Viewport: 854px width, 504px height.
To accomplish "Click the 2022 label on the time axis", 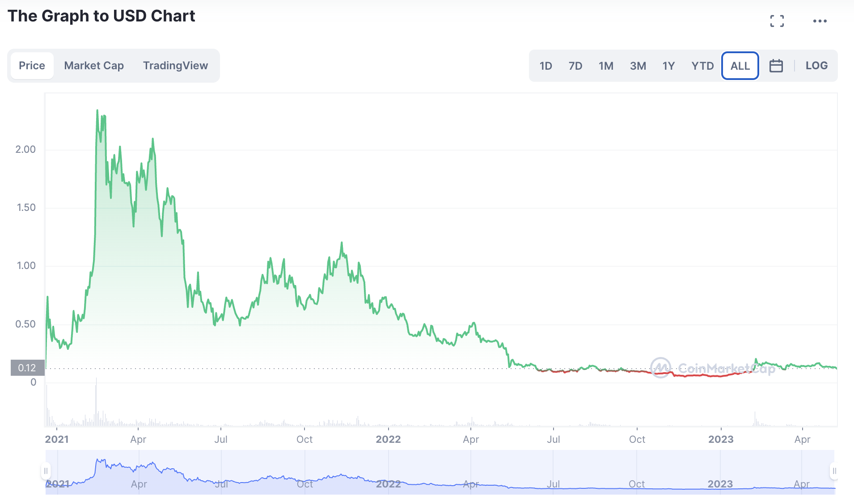I will pyautogui.click(x=388, y=439).
